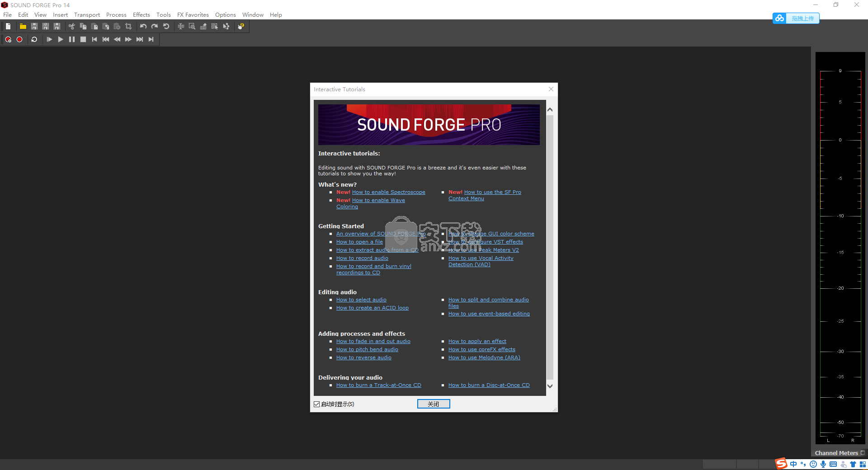Open How to open a file tutorial

point(359,242)
